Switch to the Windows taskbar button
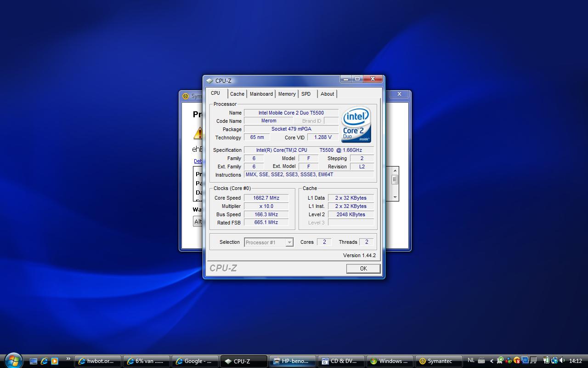The width and height of the screenshot is (588, 368). pos(390,361)
